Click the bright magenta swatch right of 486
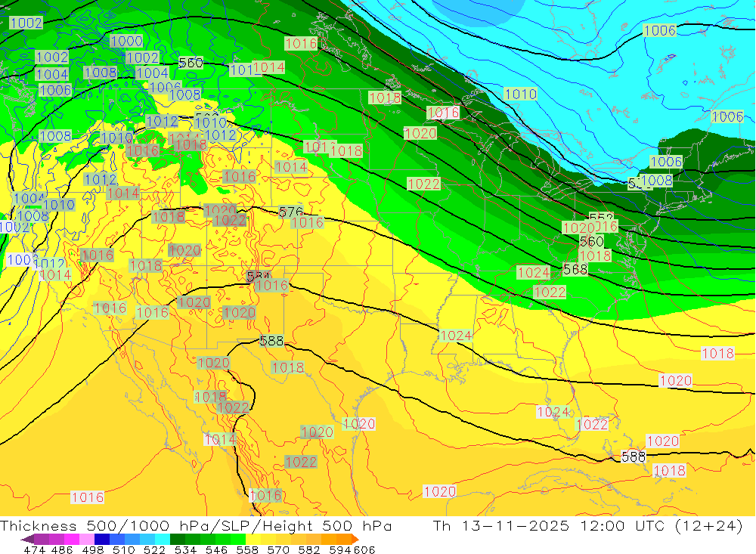 [x=71, y=539]
